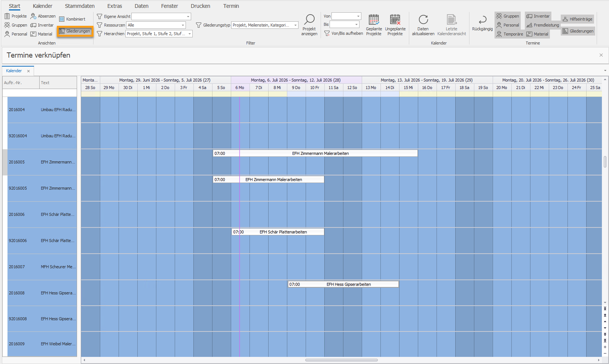
Task: Click the vertical scrollbar thumb
Action: click(x=605, y=162)
